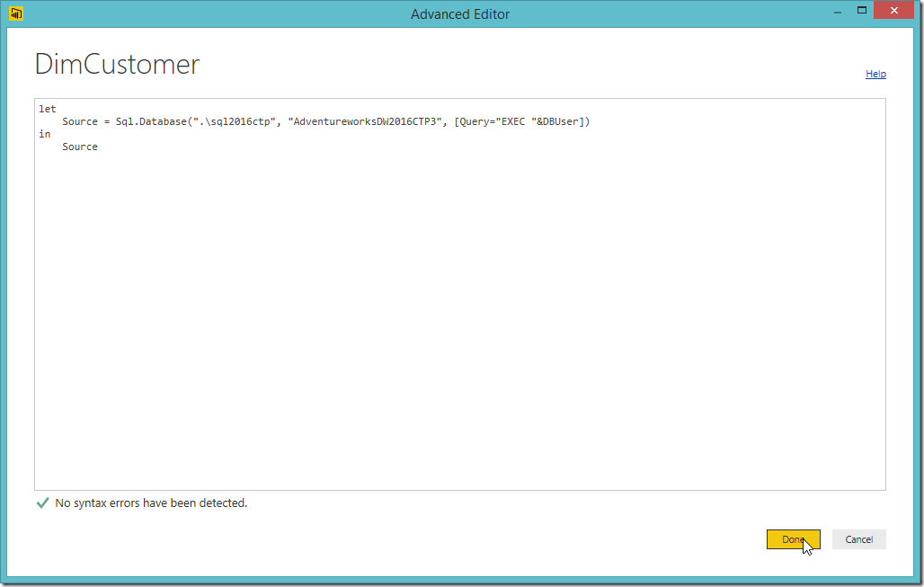Click 'No syntax errors have been detected' message
The width and height of the screenshot is (924, 587).
(151, 503)
